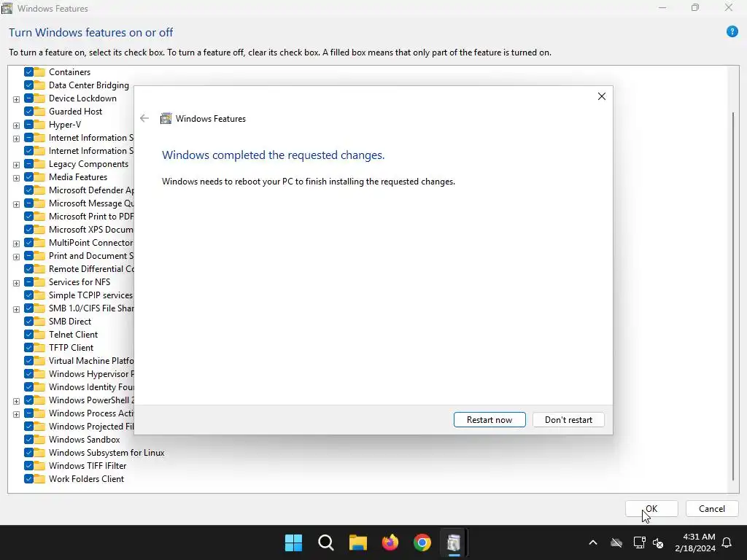Click the Work Folders Client folder icon
The height and width of the screenshot is (560, 747).
tap(39, 479)
